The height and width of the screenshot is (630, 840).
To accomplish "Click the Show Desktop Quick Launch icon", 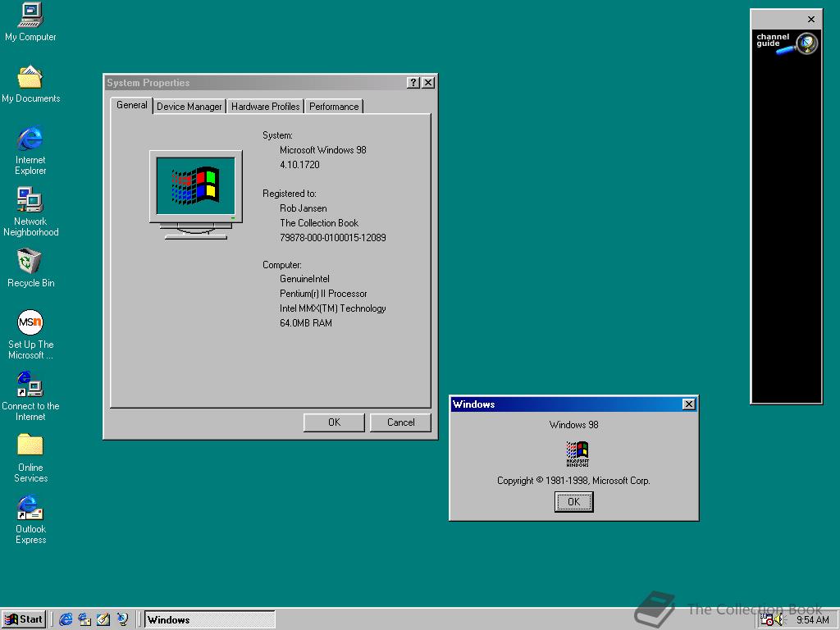I will pos(103,619).
